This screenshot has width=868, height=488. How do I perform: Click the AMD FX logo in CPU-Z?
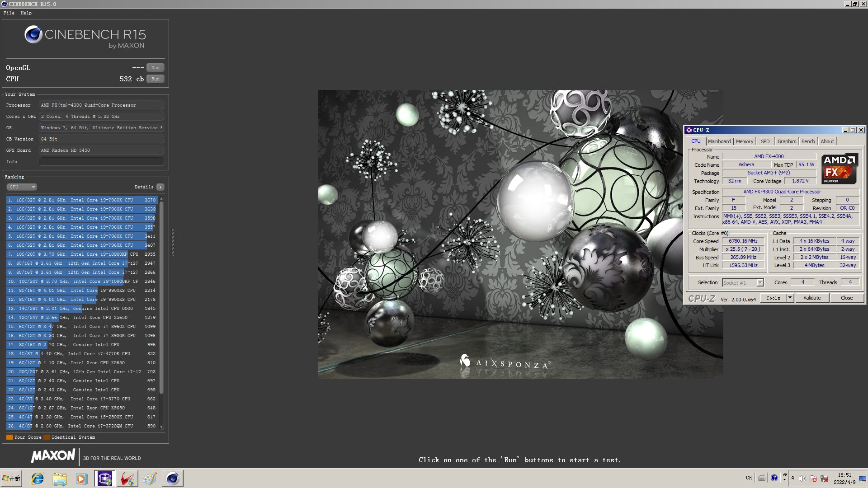(x=840, y=169)
